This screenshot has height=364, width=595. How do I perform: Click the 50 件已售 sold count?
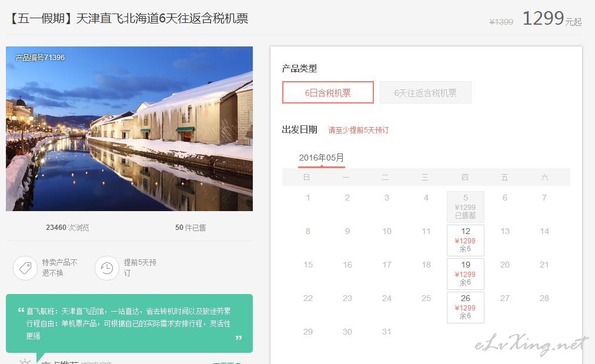point(190,228)
